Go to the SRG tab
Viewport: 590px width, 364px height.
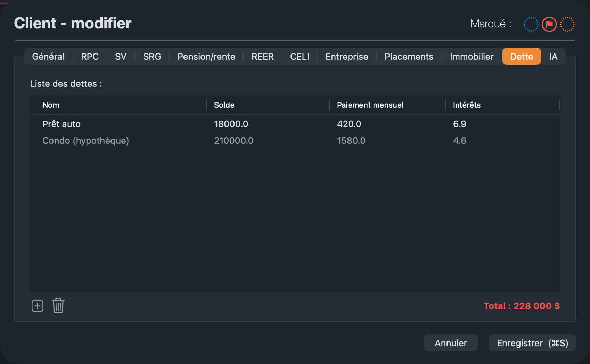[x=152, y=57]
